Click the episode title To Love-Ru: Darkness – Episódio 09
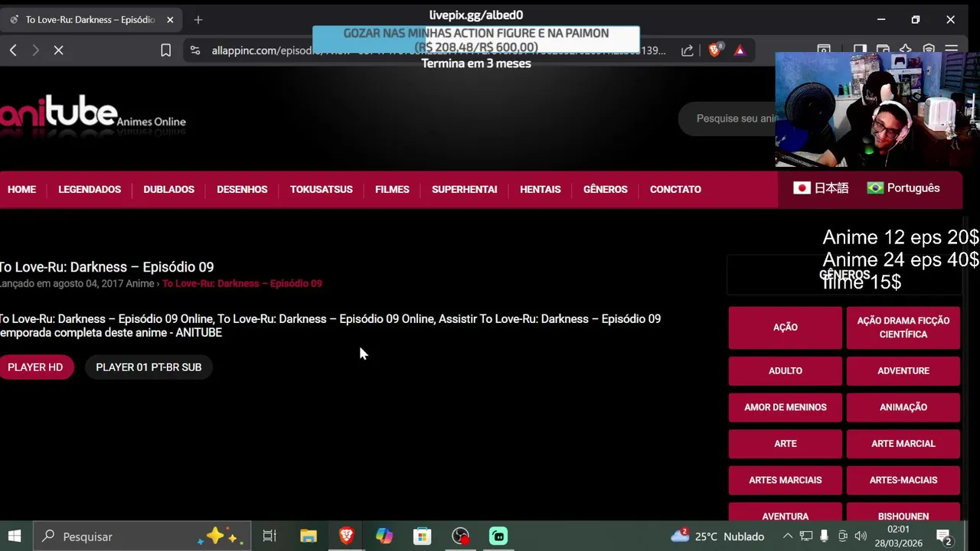 pos(106,267)
